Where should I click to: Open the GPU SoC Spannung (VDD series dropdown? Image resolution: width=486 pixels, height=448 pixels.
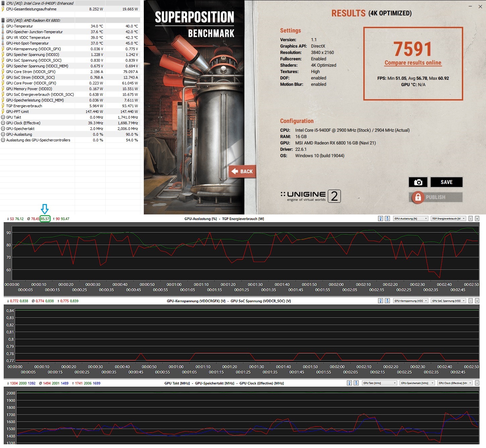coord(448,301)
